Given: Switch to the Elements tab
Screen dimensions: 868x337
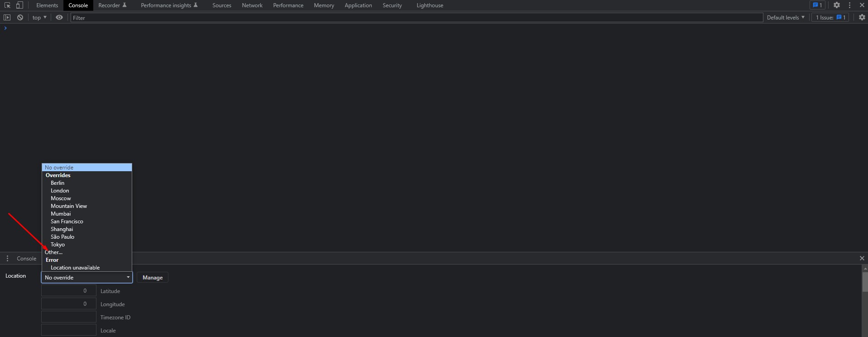Looking at the screenshot, I should (47, 5).
